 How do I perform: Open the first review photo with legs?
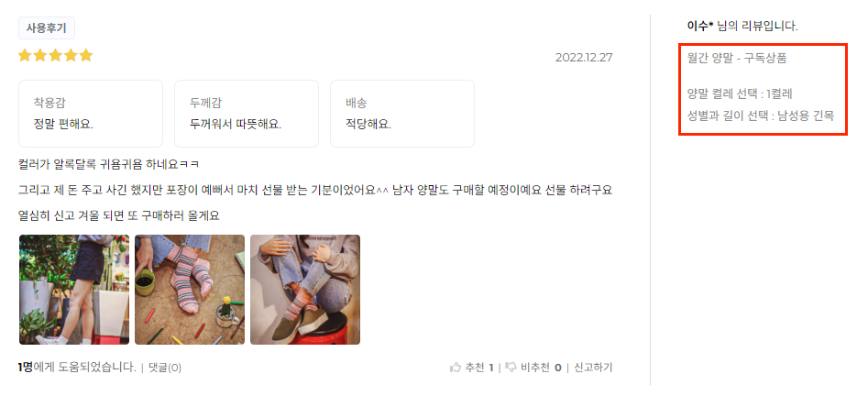(x=74, y=290)
